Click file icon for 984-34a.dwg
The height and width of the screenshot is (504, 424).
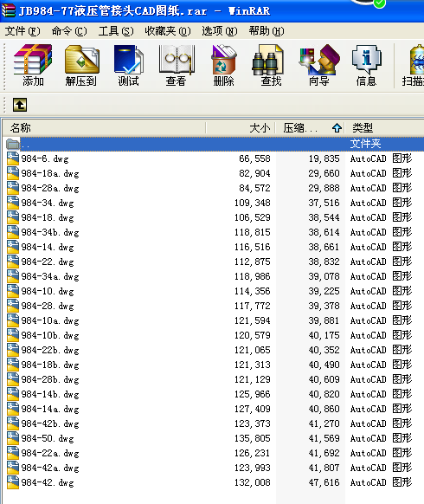[13, 276]
